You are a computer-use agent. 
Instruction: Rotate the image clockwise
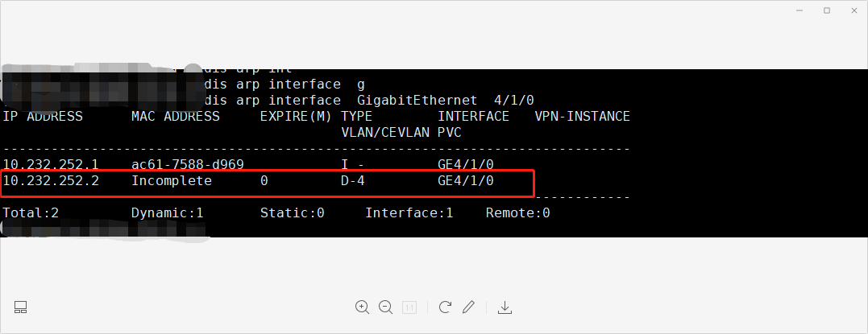pyautogui.click(x=445, y=307)
